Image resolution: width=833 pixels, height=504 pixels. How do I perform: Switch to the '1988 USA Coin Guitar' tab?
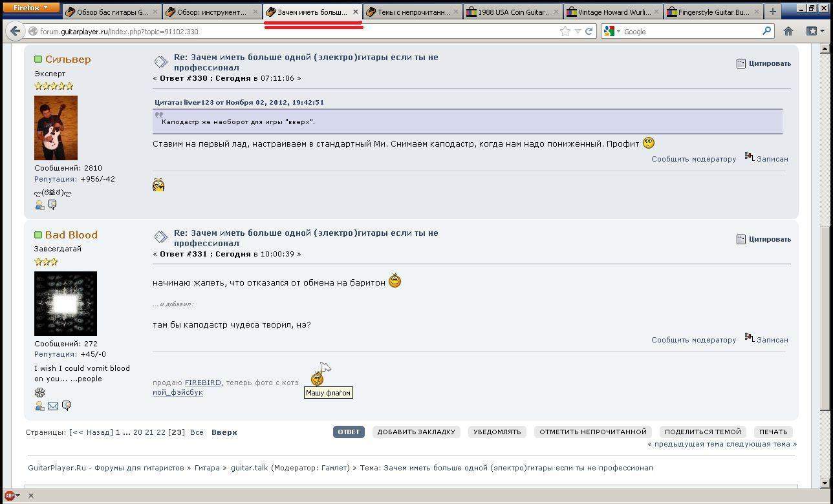click(513, 12)
